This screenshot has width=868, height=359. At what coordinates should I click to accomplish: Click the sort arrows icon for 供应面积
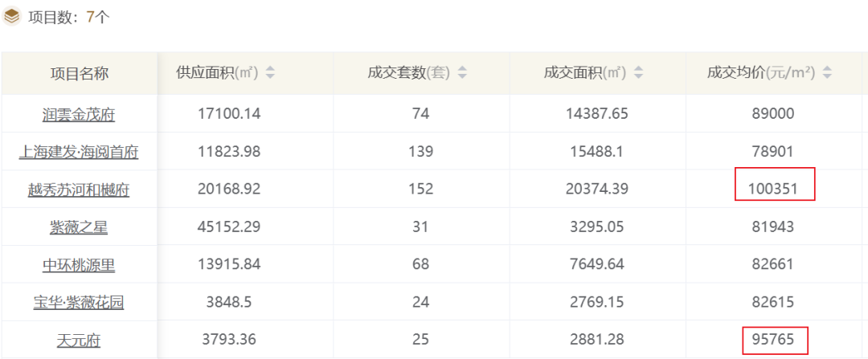[x=270, y=72]
